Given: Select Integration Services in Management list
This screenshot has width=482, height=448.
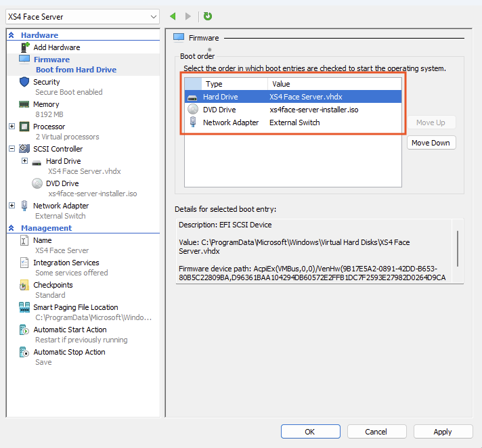Looking at the screenshot, I should tap(66, 263).
